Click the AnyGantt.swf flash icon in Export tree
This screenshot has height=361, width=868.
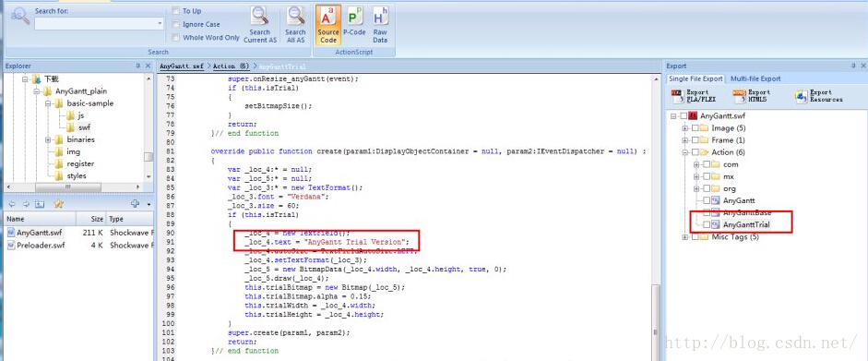(x=693, y=115)
